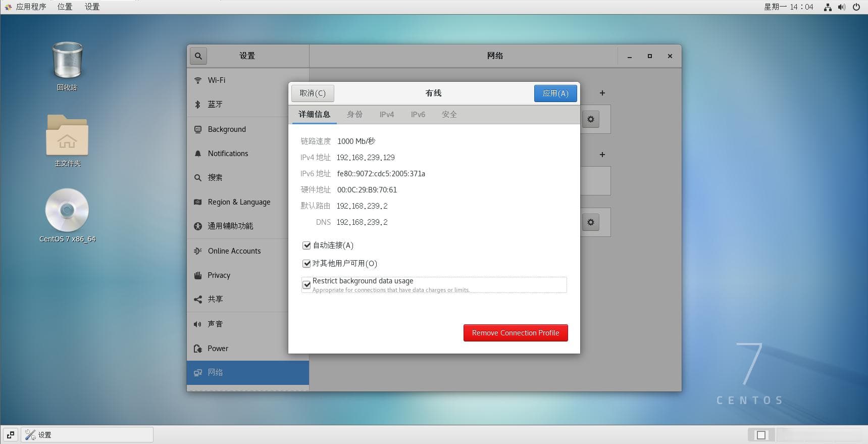Open the 搜索 search panel
Image resolution: width=868 pixels, height=444 pixels.
point(248,178)
